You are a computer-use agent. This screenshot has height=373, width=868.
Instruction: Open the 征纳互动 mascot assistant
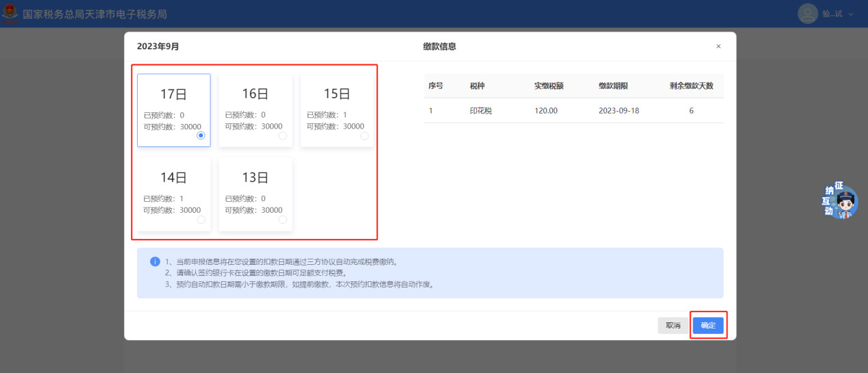click(x=841, y=201)
